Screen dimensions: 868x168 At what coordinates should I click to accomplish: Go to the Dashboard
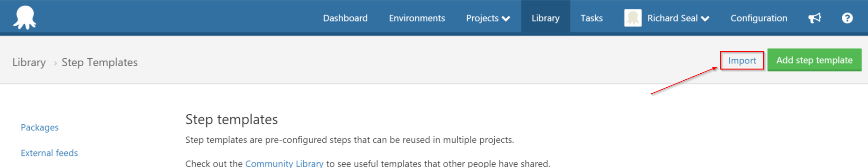point(345,18)
